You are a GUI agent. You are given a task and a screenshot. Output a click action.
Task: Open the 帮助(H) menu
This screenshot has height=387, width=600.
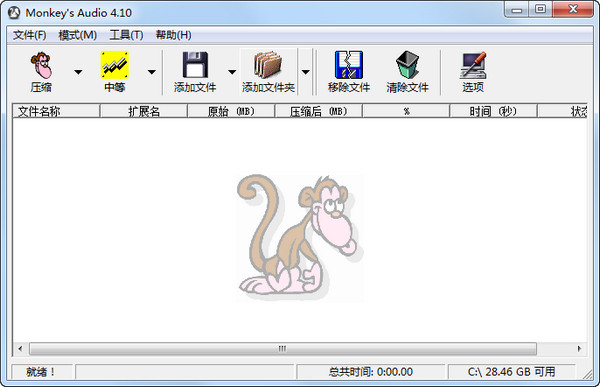173,35
